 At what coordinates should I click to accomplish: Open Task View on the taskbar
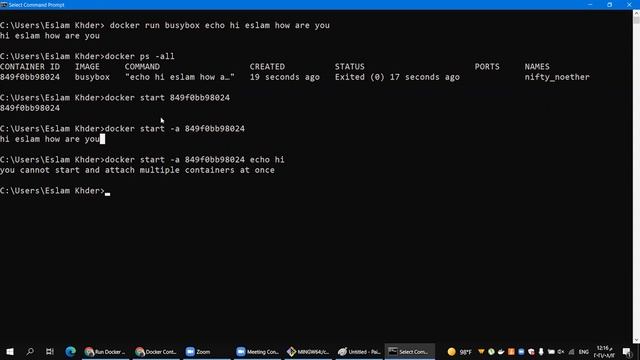tap(50, 351)
